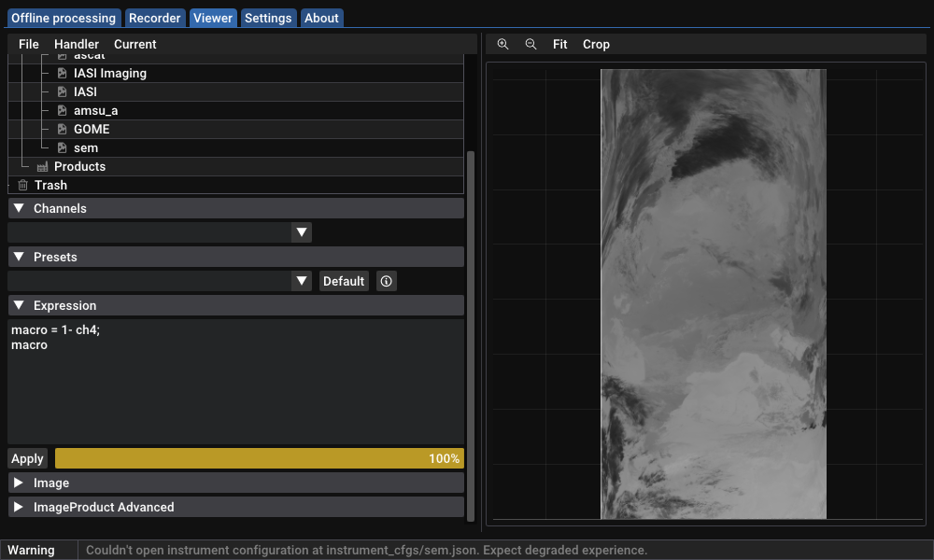This screenshot has width=934, height=560.
Task: Click the yellow 100% progress bar
Action: (x=259, y=458)
